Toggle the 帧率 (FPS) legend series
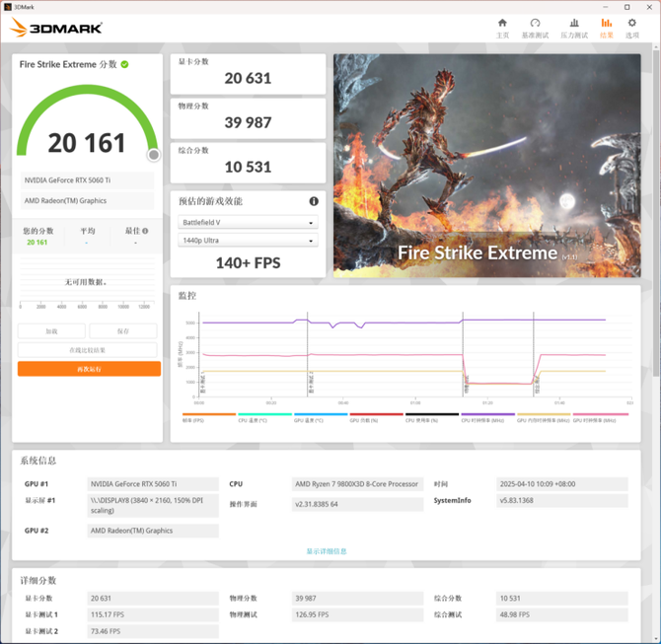The height and width of the screenshot is (644, 661). click(x=209, y=418)
